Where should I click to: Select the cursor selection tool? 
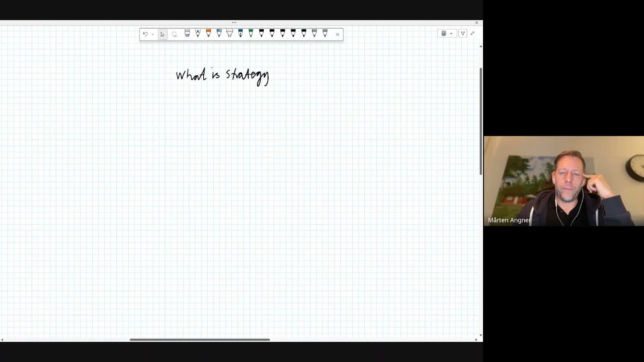coord(162,34)
